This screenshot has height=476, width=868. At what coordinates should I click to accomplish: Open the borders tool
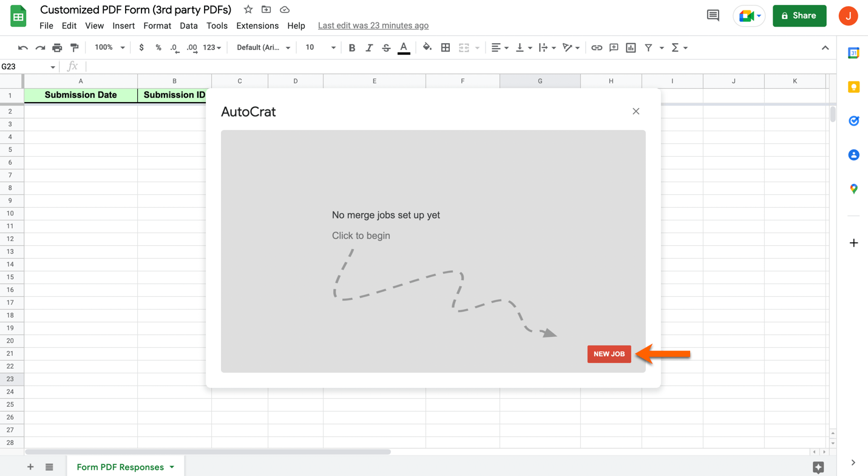click(446, 47)
